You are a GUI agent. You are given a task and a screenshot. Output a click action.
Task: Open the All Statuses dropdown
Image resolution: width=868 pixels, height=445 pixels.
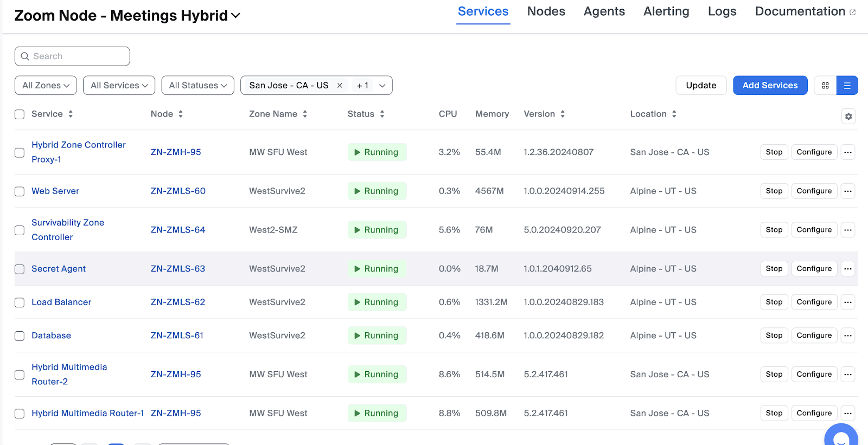(x=197, y=86)
